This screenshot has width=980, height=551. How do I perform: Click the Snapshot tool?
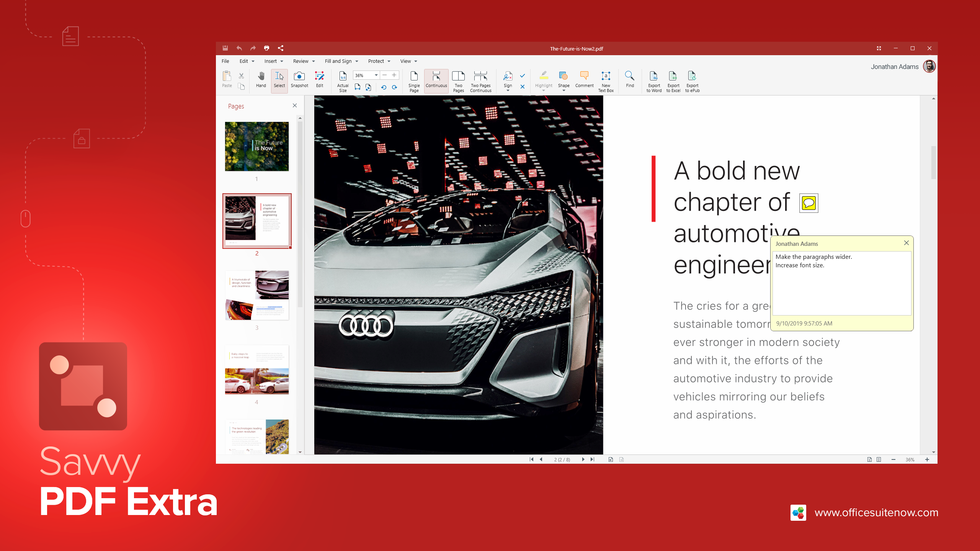[299, 79]
